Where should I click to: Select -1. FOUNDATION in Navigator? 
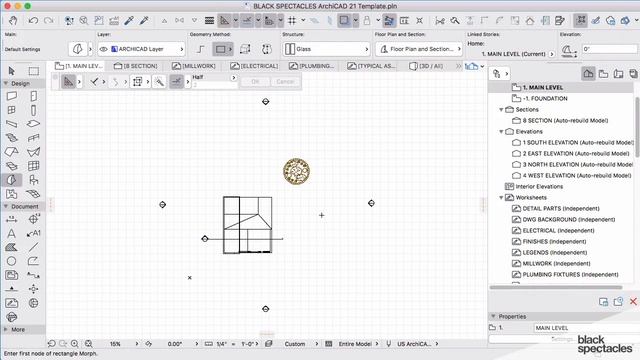coord(545,99)
